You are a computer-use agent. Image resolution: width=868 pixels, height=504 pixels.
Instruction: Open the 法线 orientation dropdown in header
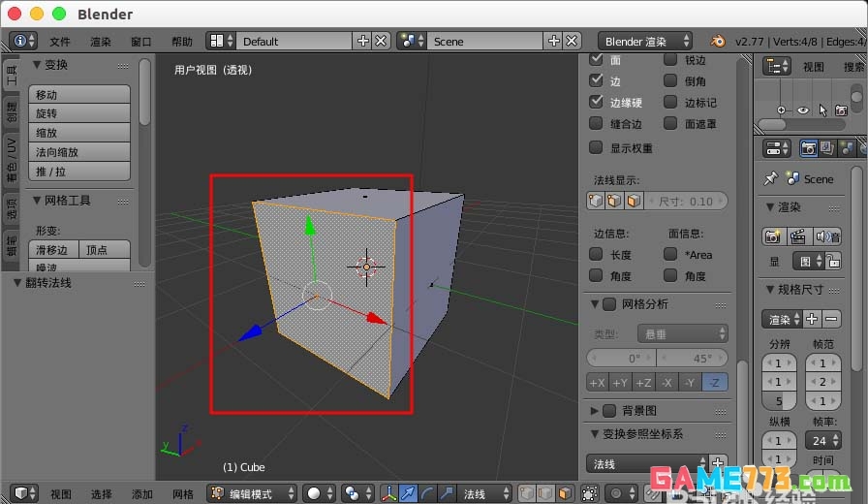(485, 493)
